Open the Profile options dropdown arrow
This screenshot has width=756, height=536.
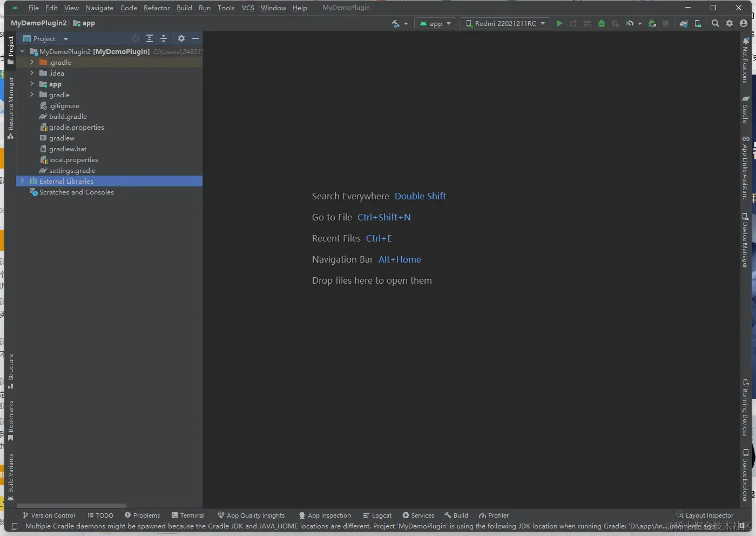[x=639, y=23]
